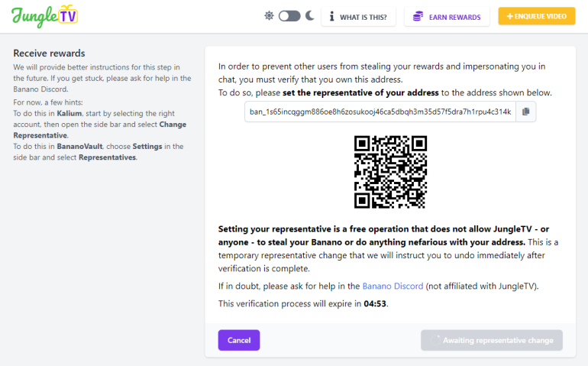
Task: Click the bold 'Change Representative' hint text
Action: click(x=100, y=130)
